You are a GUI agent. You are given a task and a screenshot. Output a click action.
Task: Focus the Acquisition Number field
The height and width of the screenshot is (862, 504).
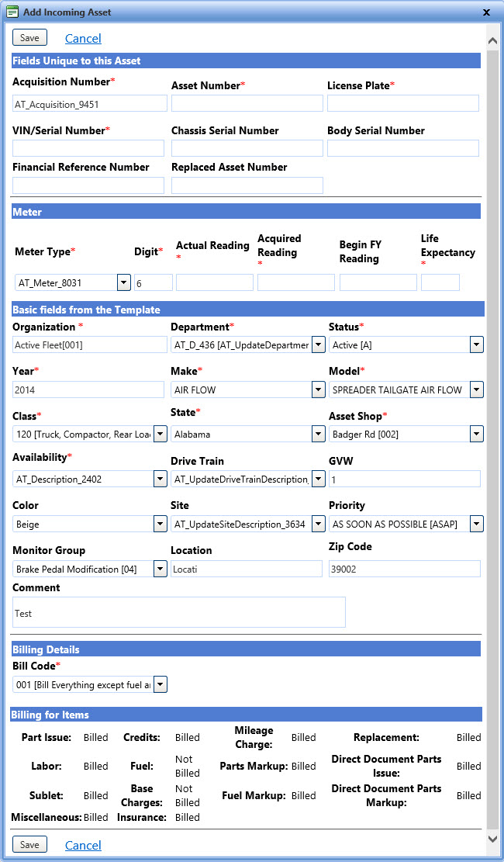click(x=90, y=103)
